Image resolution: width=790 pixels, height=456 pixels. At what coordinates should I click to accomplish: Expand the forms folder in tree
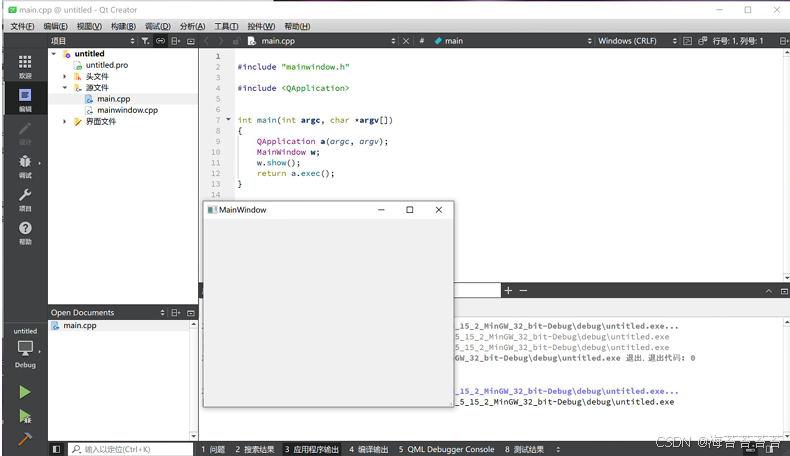[65, 121]
